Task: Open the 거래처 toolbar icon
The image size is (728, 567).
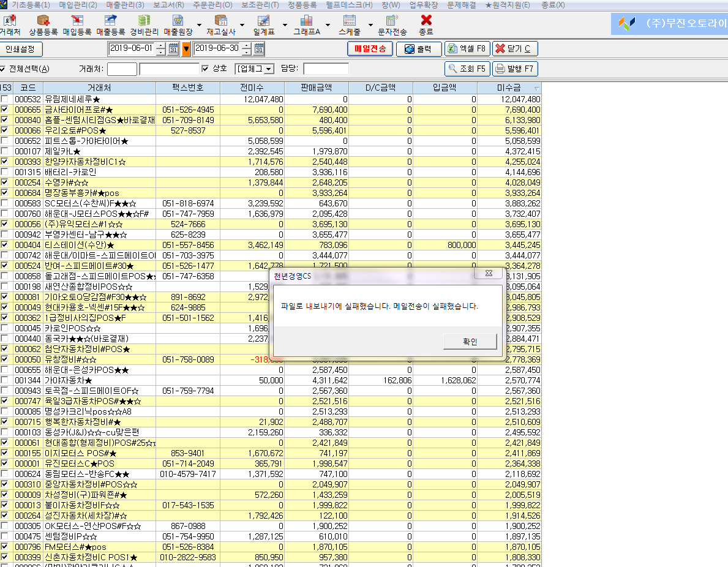Action: pyautogui.click(x=10, y=25)
